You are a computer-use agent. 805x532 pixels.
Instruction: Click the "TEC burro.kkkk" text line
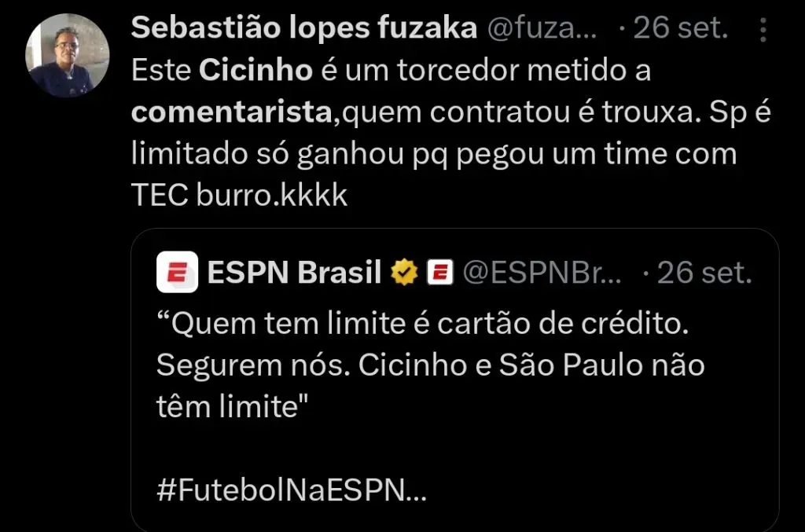click(x=239, y=195)
